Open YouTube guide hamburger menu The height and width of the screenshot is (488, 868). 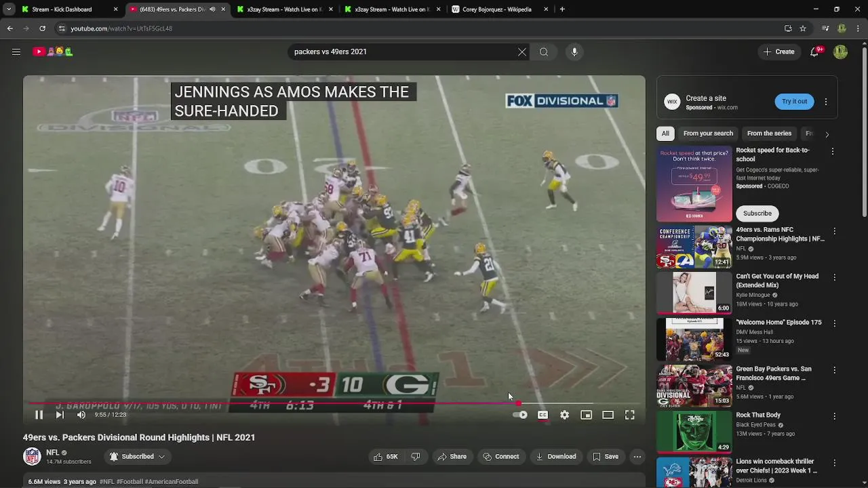[16, 52]
